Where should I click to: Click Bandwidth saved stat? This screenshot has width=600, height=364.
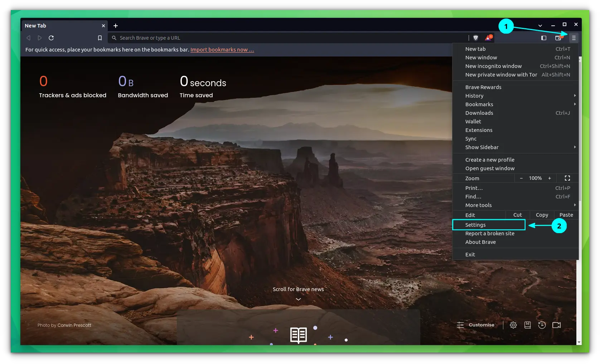(x=143, y=86)
